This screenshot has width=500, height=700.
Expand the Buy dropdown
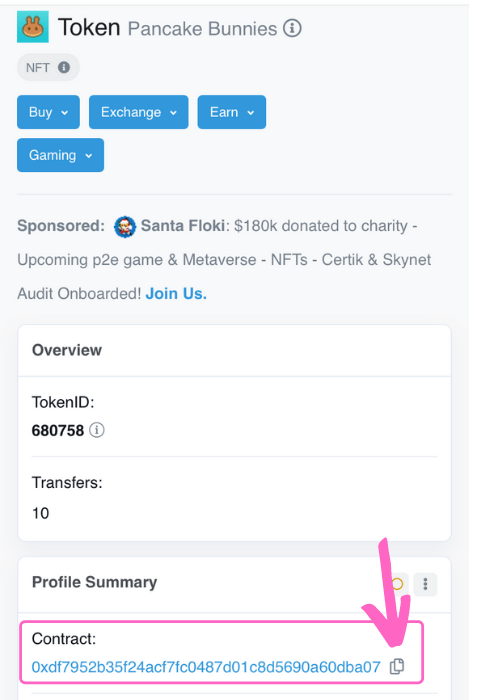[x=48, y=112]
